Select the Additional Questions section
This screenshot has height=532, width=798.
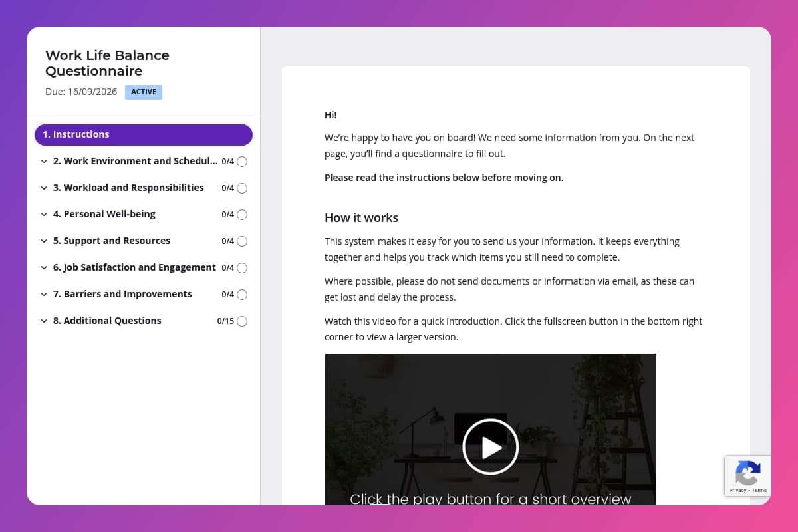pyautogui.click(x=107, y=321)
